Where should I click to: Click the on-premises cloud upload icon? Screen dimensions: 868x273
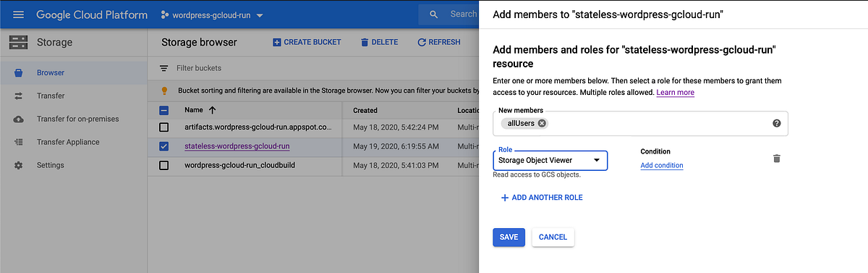[x=19, y=119]
